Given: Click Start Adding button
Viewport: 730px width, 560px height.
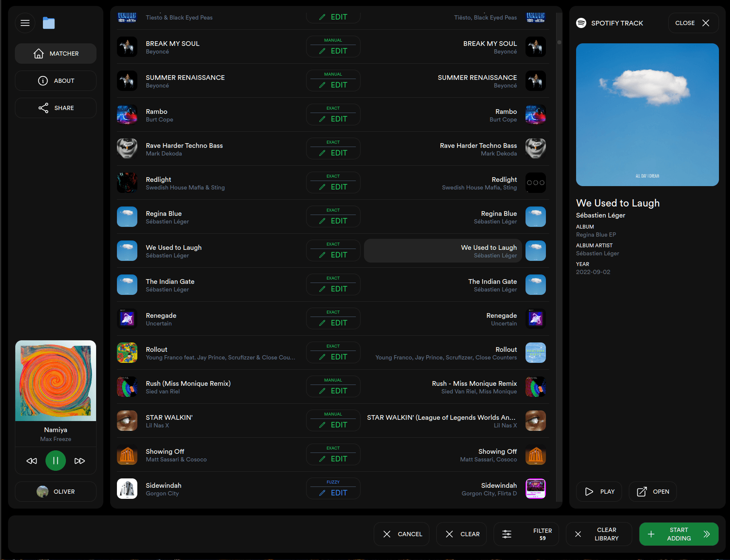Looking at the screenshot, I should 679,534.
